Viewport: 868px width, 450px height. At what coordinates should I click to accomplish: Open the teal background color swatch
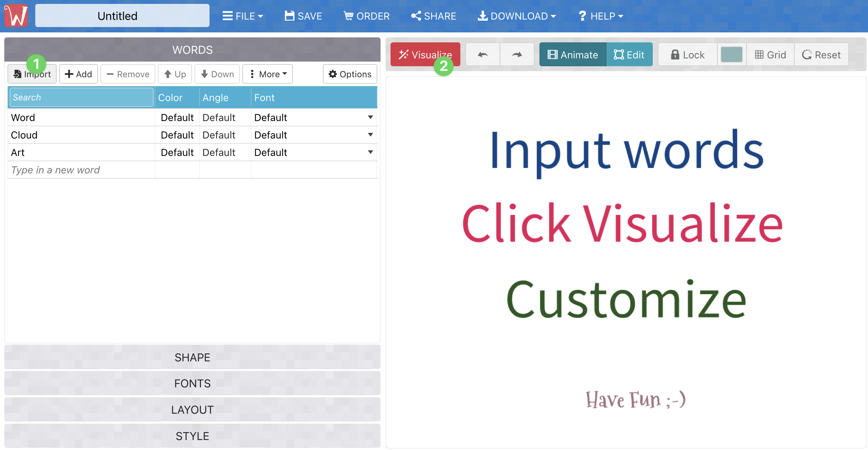point(731,55)
